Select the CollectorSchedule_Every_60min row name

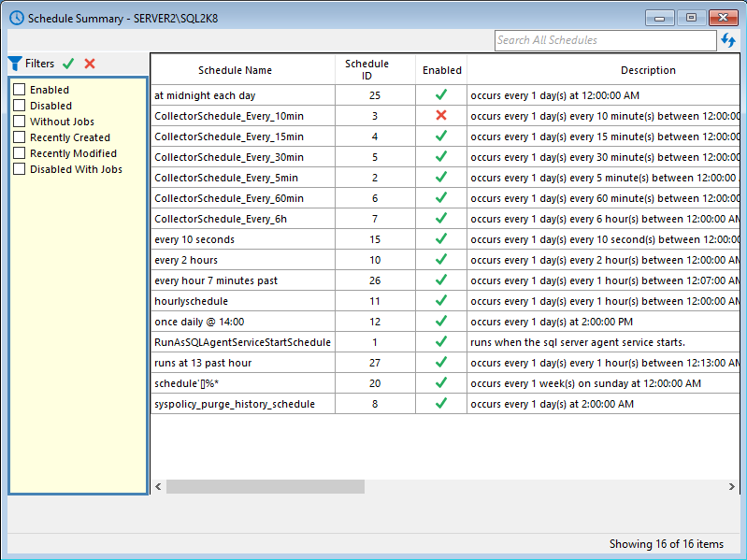pyautogui.click(x=229, y=198)
